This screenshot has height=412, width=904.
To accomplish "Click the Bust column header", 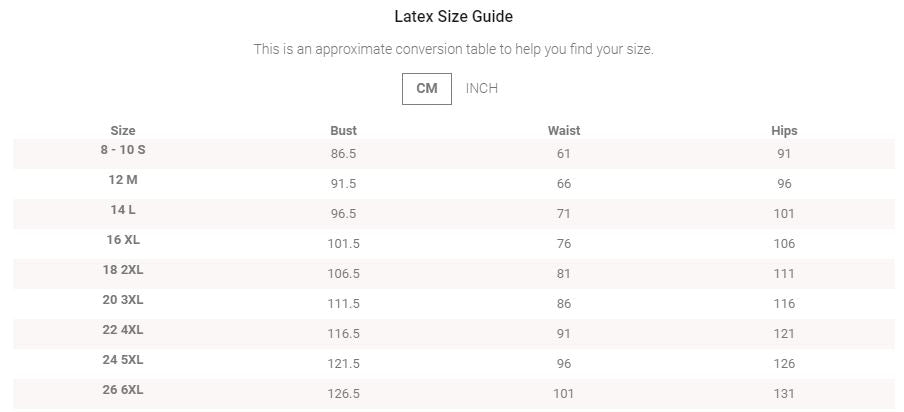I will (343, 131).
